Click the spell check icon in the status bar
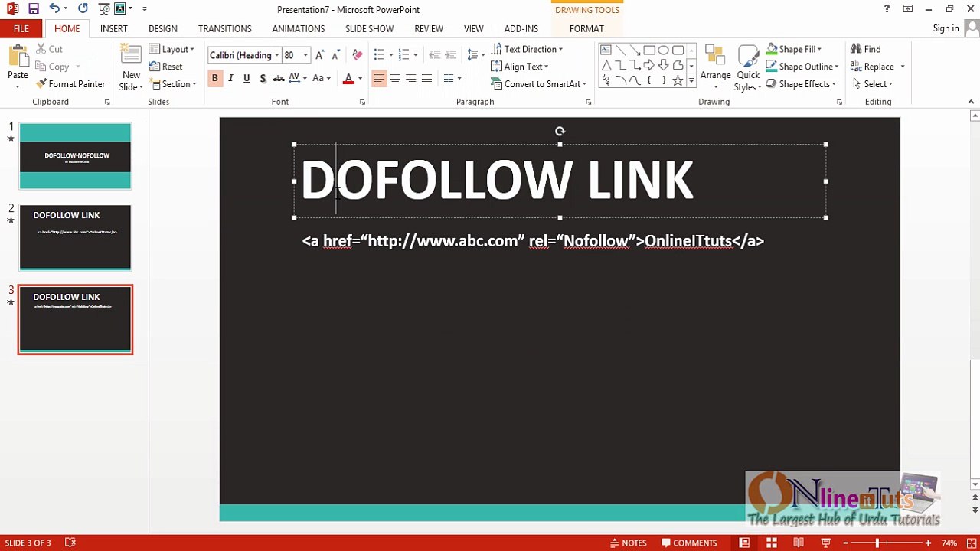The image size is (980, 551). point(70,543)
